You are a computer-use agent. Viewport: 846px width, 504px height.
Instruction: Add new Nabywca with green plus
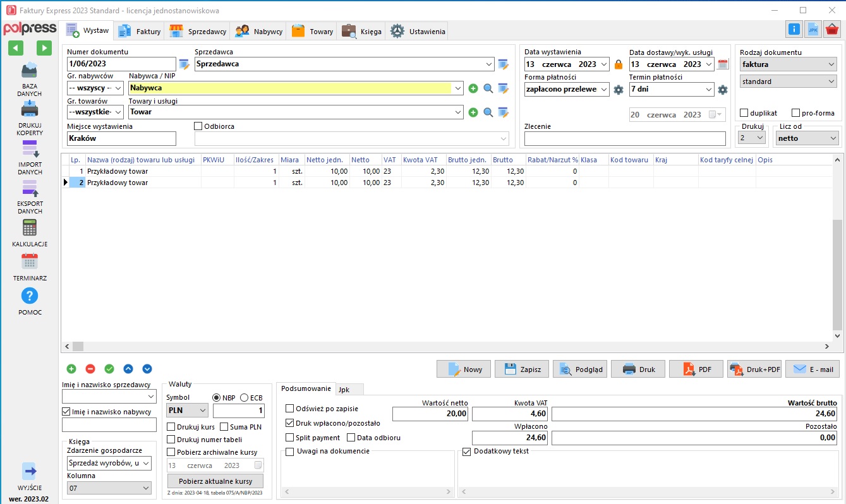(x=473, y=88)
